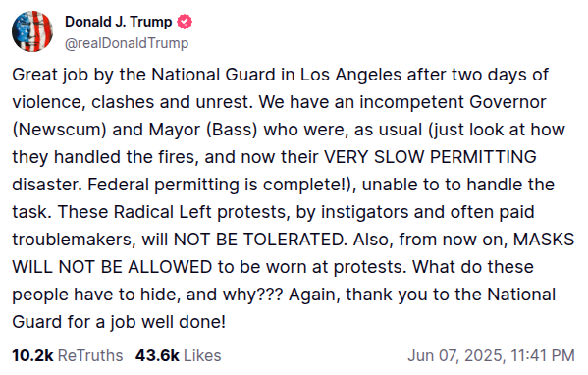Click the word "MASKS" in the post
588x375 pixels.
pyautogui.click(x=544, y=240)
